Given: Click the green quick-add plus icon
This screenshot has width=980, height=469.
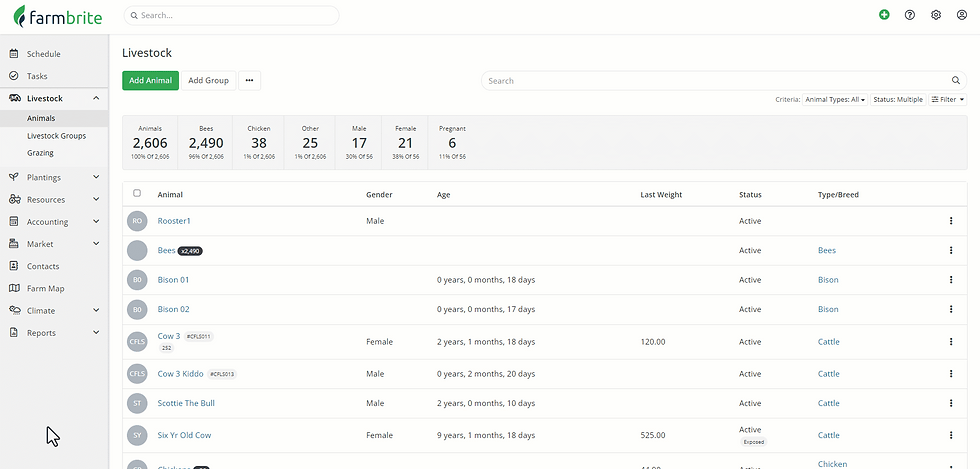Looking at the screenshot, I should (x=884, y=15).
